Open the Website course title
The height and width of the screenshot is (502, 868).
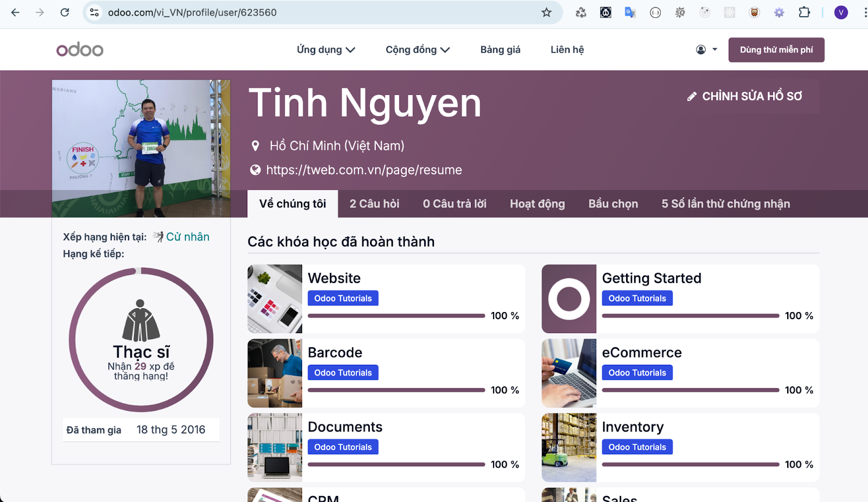click(334, 278)
